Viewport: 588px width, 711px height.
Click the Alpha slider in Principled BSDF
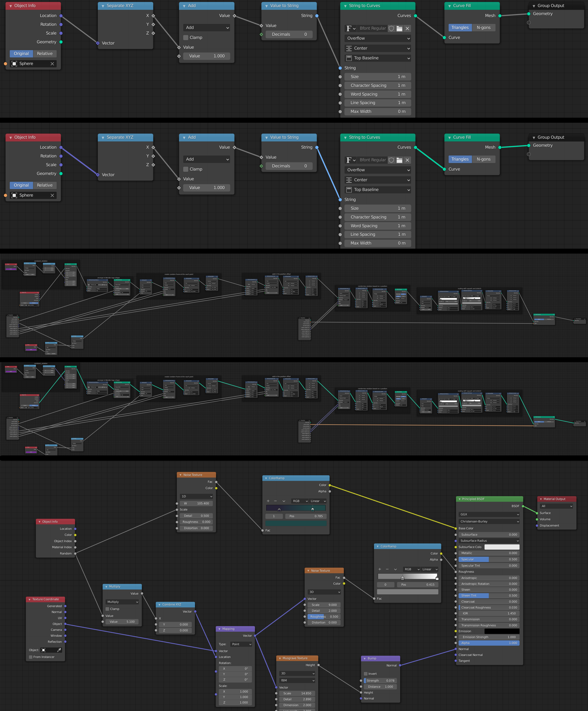tap(489, 643)
